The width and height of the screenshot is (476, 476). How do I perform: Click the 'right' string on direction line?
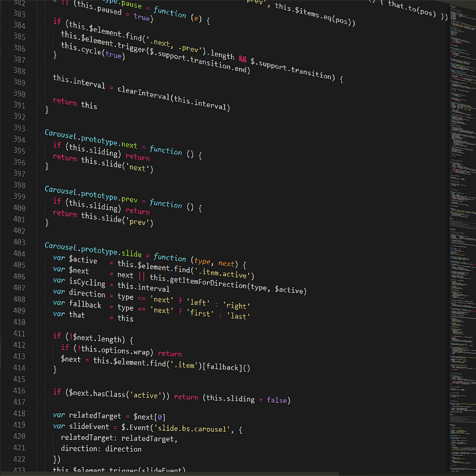pos(236,305)
